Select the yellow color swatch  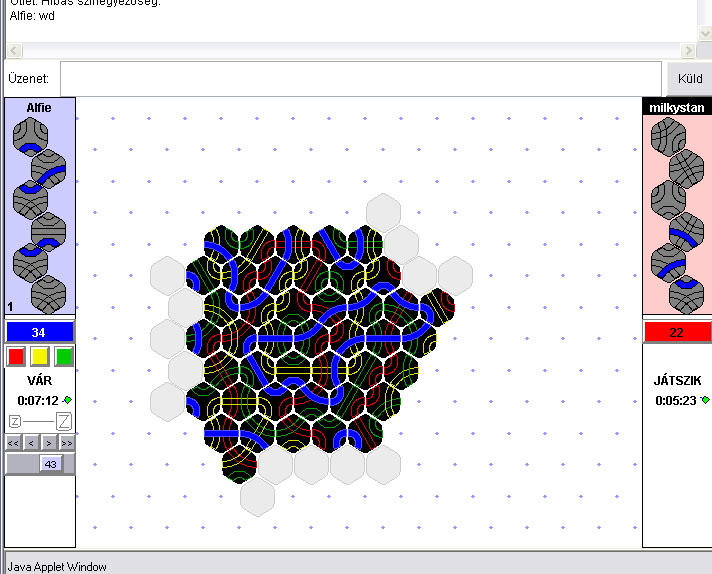tap(40, 356)
